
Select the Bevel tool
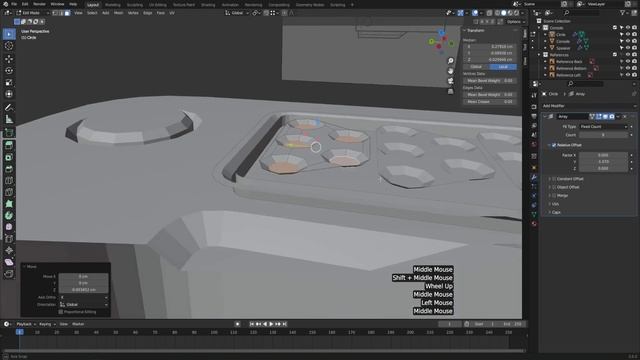[9, 169]
